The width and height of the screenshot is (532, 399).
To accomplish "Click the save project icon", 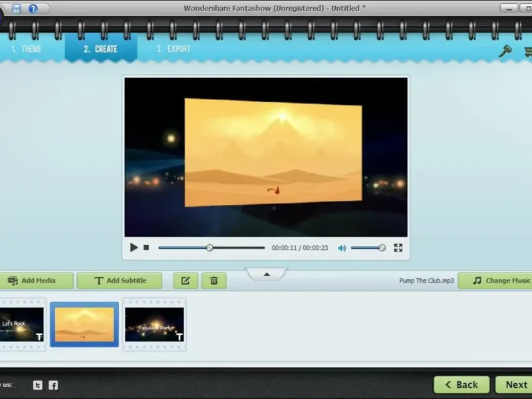I will coord(16,8).
